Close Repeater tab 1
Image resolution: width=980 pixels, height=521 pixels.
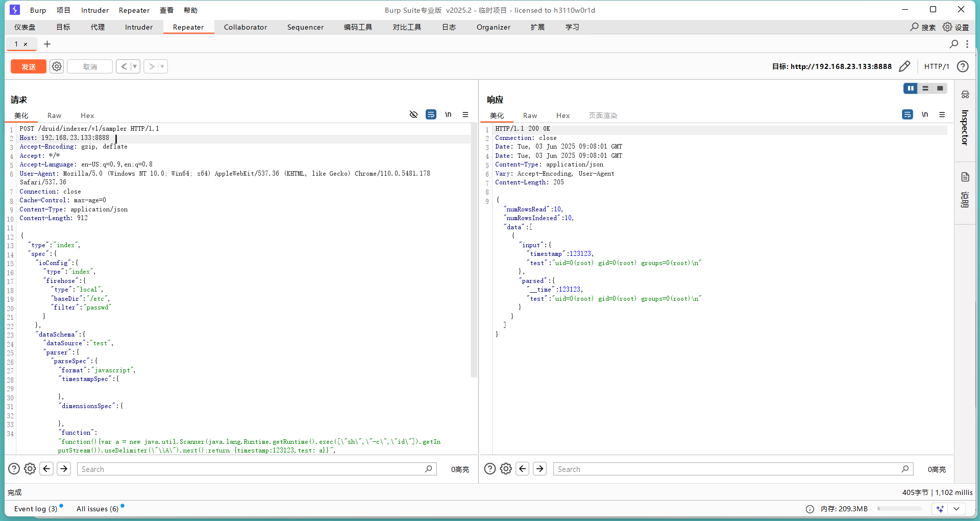tap(26, 44)
